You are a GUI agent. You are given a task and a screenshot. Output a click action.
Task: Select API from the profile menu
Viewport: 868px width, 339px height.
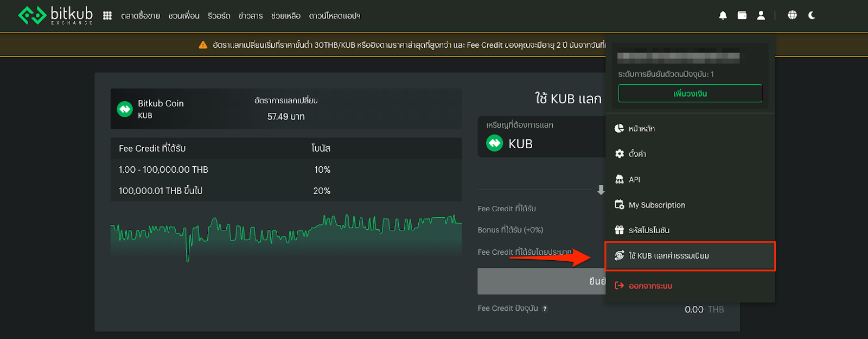click(690, 179)
